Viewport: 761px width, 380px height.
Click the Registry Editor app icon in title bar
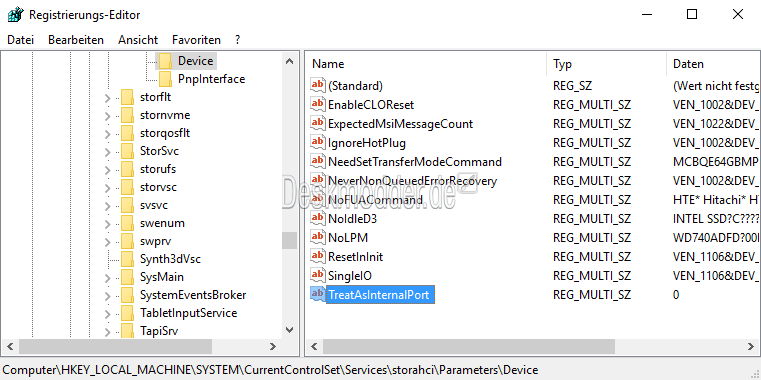click(16, 15)
